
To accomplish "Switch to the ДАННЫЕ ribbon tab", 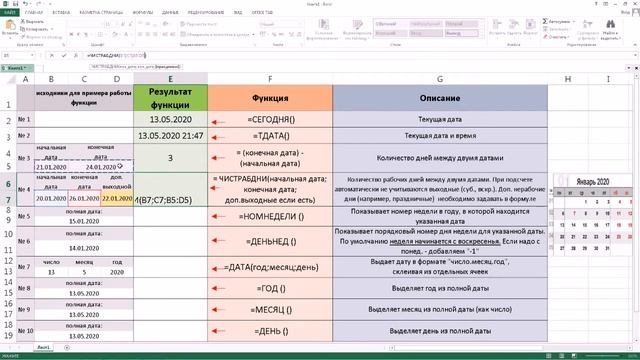I will [x=170, y=12].
